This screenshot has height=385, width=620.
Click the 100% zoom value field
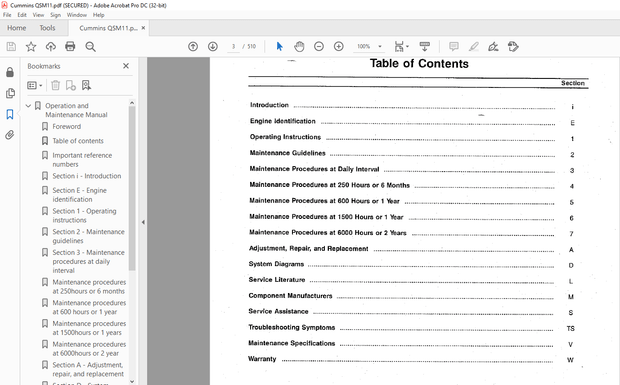(x=364, y=47)
